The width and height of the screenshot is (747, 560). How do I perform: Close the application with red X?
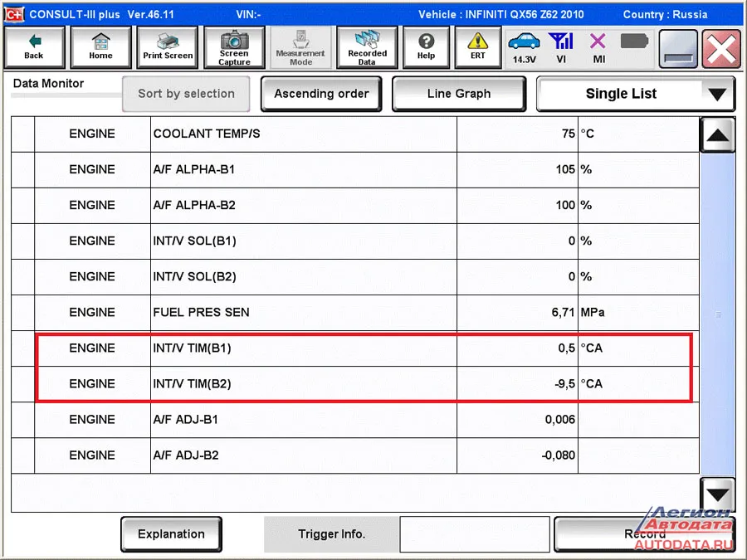[x=721, y=49]
